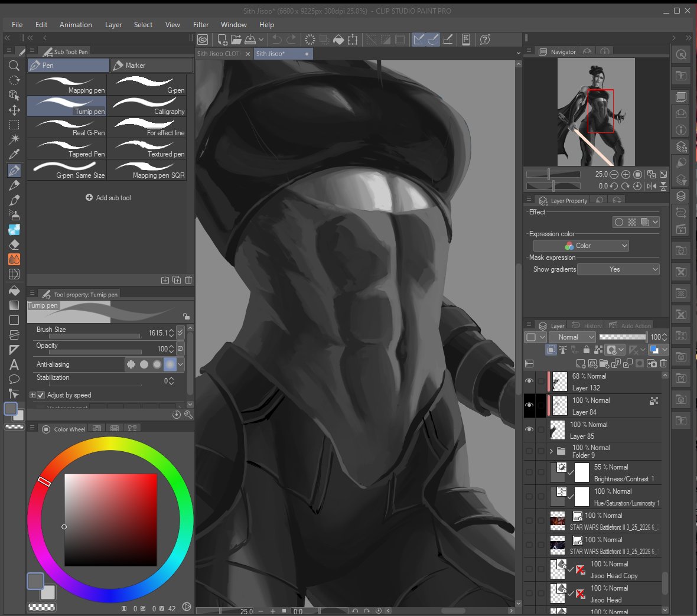Select the strongest anti-aliasing option
697x616 pixels.
(x=170, y=364)
